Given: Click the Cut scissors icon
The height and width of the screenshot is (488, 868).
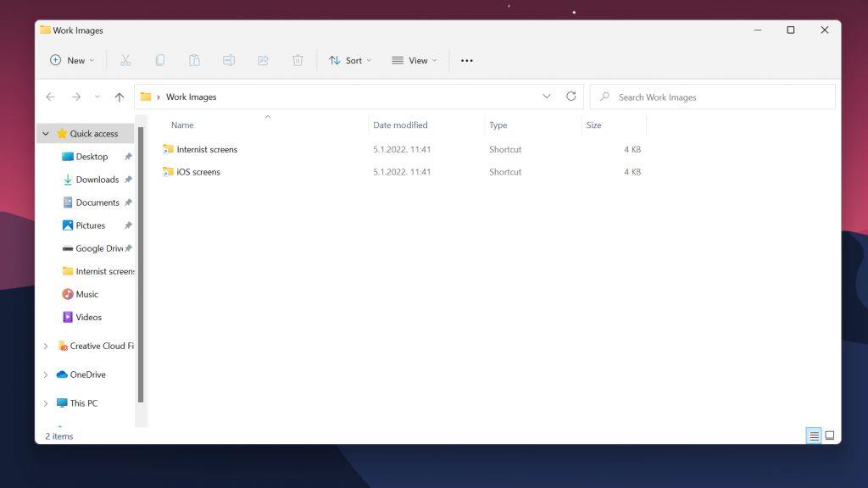Looking at the screenshot, I should [x=125, y=60].
